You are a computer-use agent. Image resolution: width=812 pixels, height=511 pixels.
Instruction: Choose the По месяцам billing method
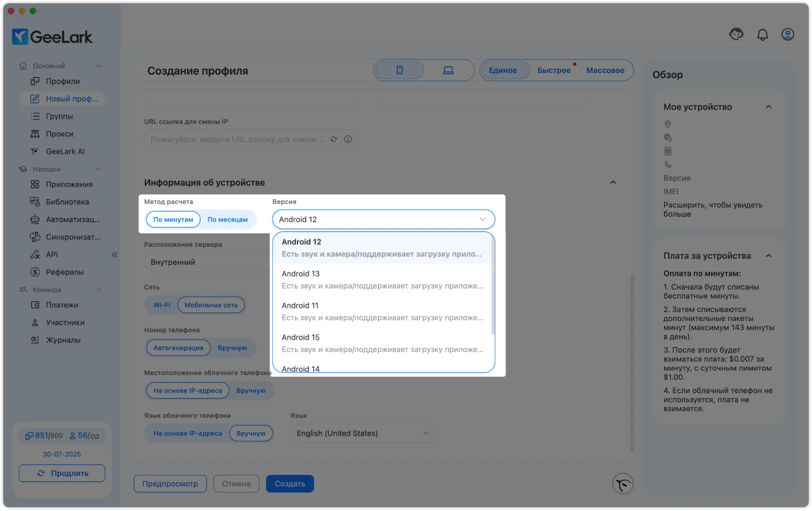click(x=227, y=220)
